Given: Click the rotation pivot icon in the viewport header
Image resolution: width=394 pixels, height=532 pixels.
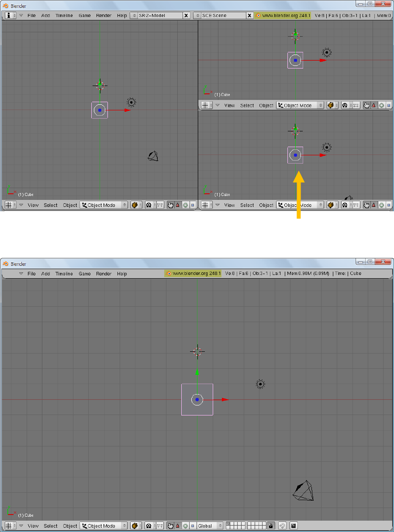Looking at the screenshot, I should coord(149,526).
